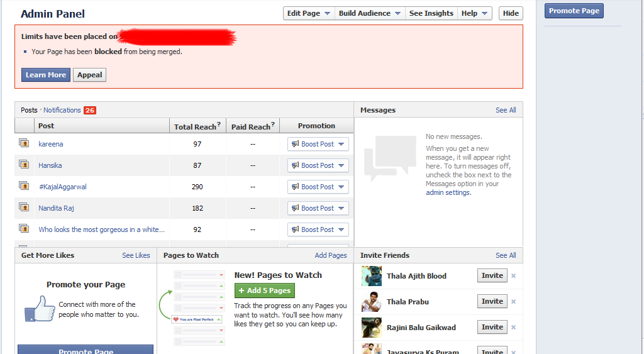
Task: Switch to the Notifications tab
Action: 62,110
